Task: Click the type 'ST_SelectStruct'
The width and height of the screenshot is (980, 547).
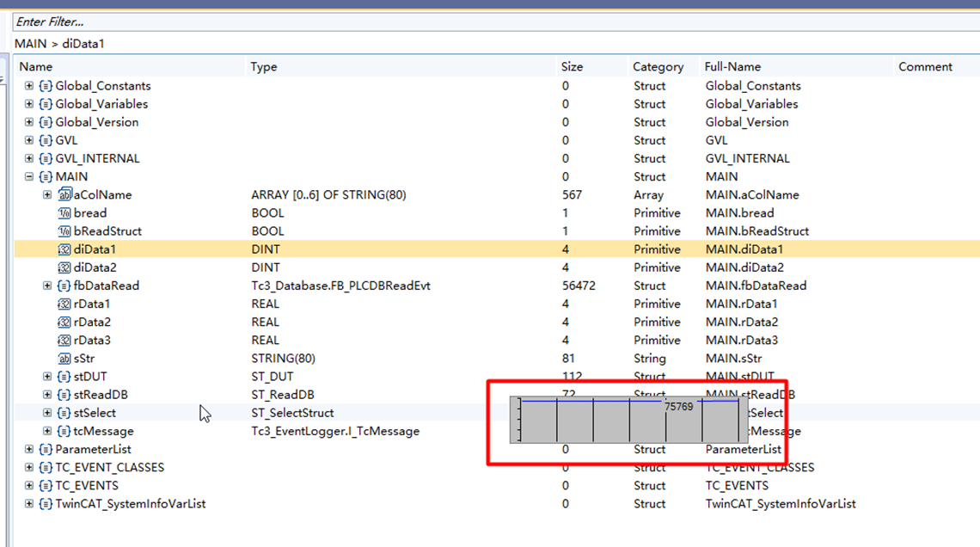Action: coord(292,413)
